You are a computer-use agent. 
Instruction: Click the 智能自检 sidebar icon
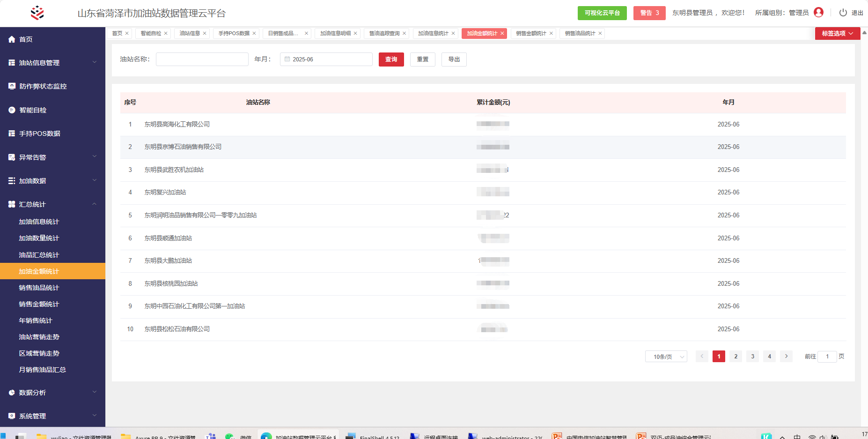pyautogui.click(x=12, y=110)
